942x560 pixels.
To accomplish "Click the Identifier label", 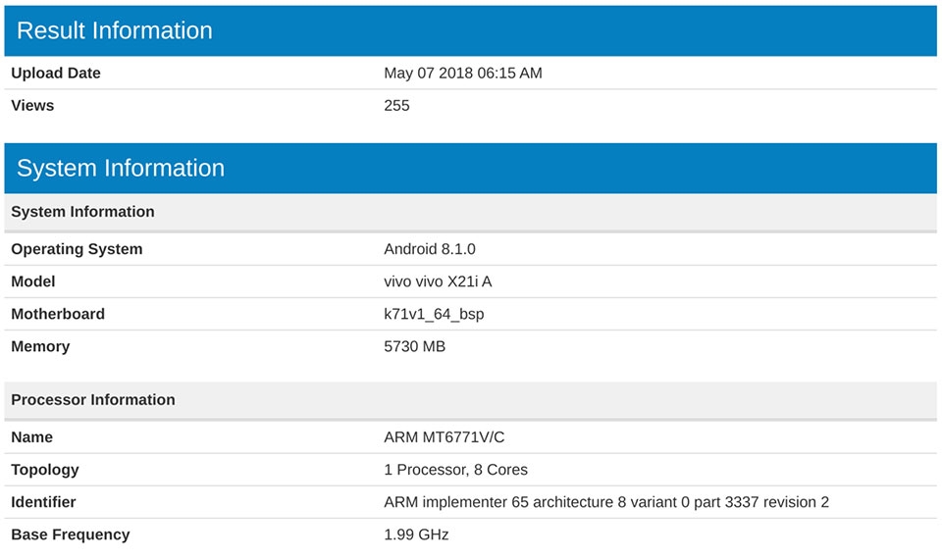I will (x=43, y=502).
